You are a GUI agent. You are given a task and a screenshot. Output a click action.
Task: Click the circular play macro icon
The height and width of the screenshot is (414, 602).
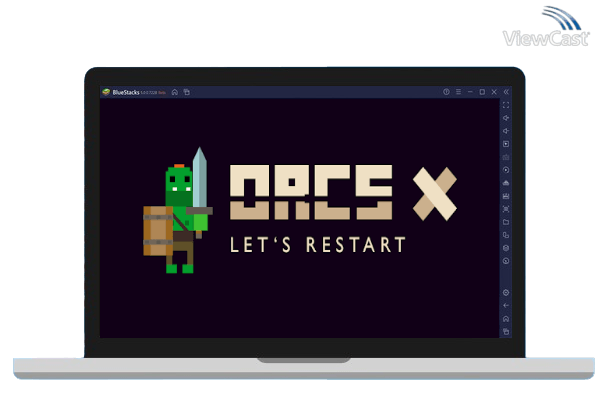coord(506,170)
